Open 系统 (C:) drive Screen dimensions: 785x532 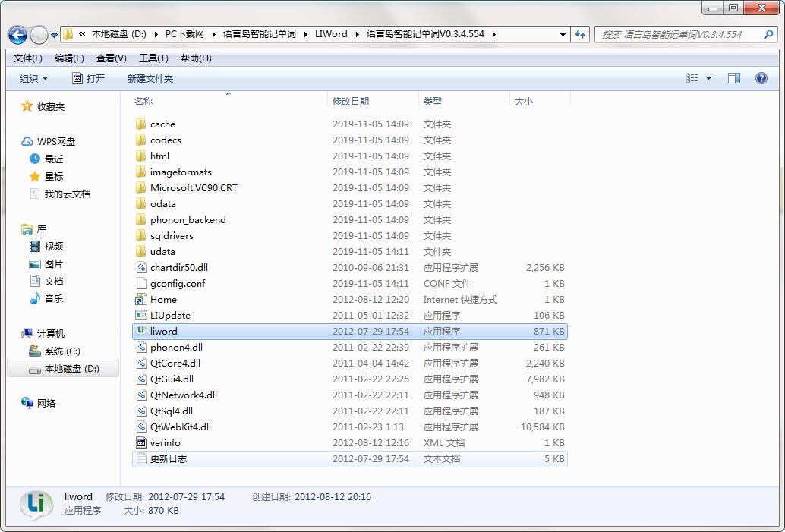pyautogui.click(x=55, y=351)
